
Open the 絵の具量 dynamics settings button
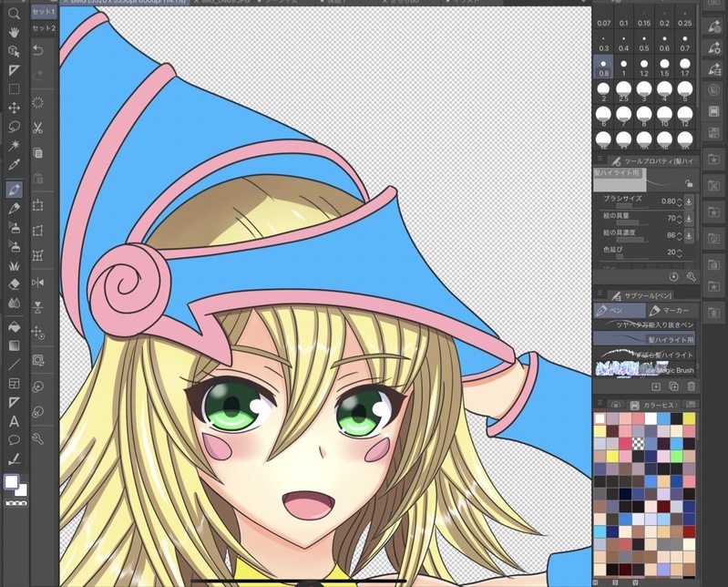click(x=689, y=218)
